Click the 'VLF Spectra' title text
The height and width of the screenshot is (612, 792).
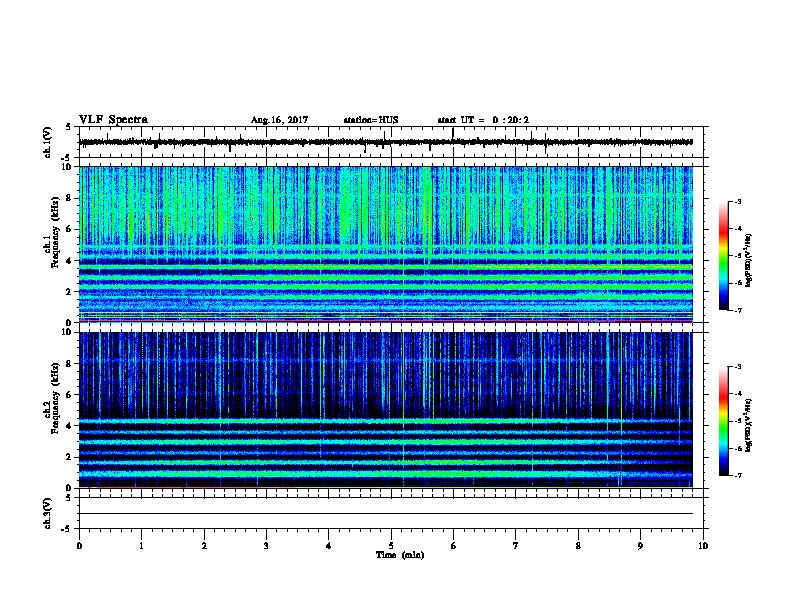point(113,120)
